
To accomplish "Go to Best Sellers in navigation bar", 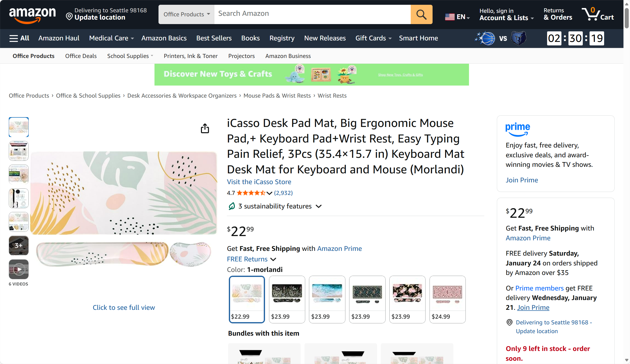I will point(214,38).
